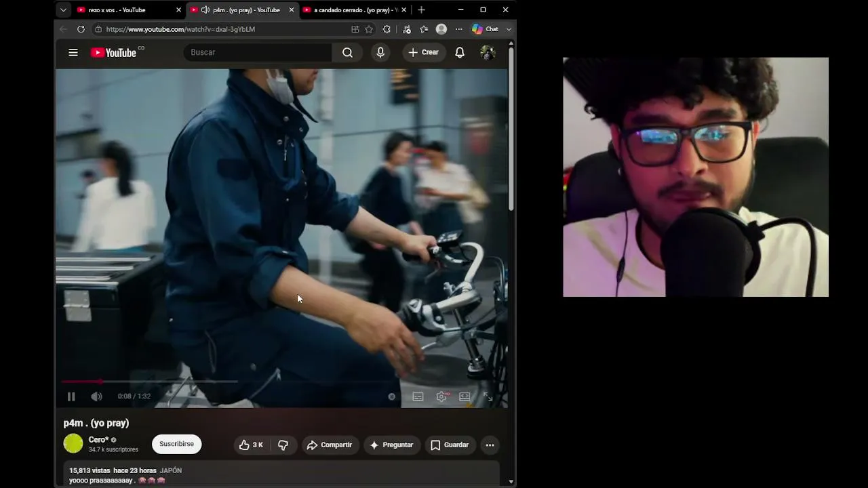The height and width of the screenshot is (488, 868).
Task: Go back in browser history
Action: 63,29
